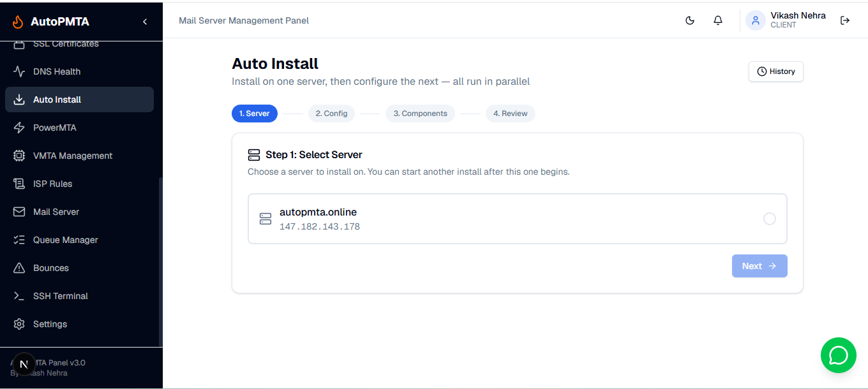Image resolution: width=868 pixels, height=389 pixels.
Task: Open notifications bell icon
Action: click(x=718, y=20)
